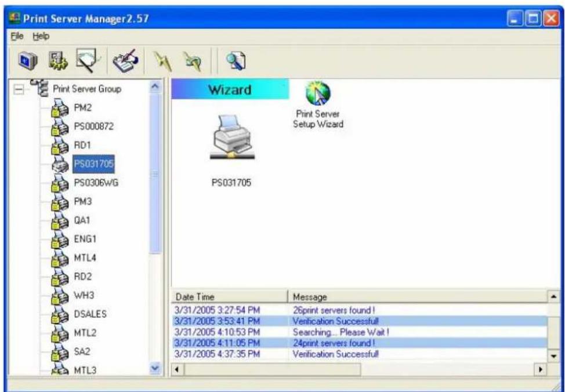The width and height of the screenshot is (565, 392).
Task: Select the highlighted PS031705 tree entry
Action: click(93, 164)
